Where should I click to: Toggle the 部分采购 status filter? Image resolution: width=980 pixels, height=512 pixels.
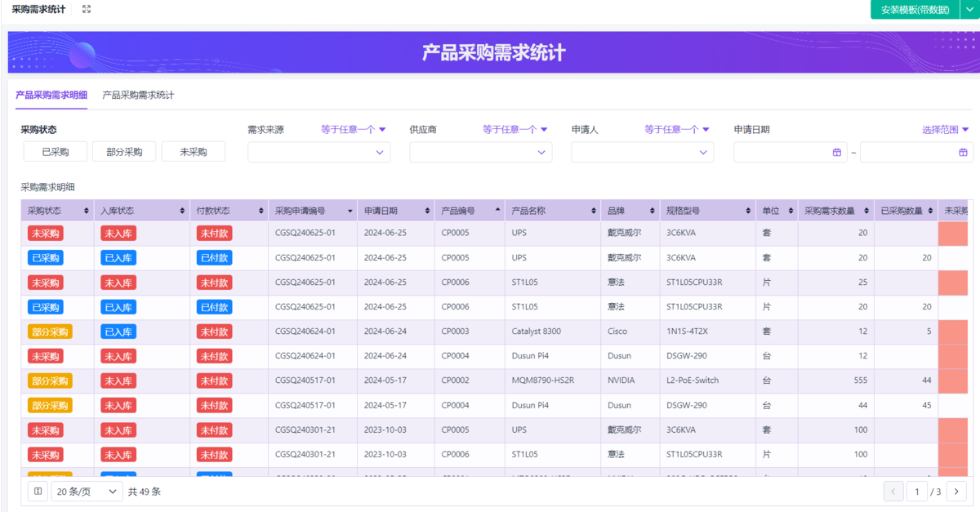click(x=124, y=152)
